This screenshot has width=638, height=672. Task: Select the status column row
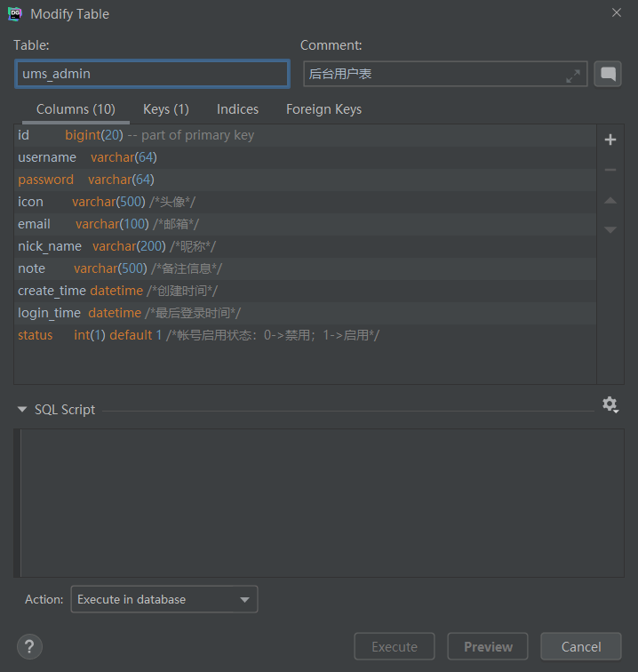305,335
